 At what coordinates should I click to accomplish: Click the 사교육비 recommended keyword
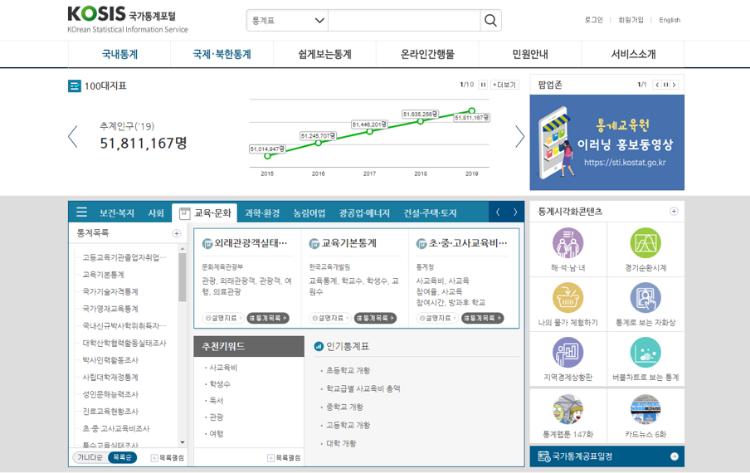pos(223,367)
